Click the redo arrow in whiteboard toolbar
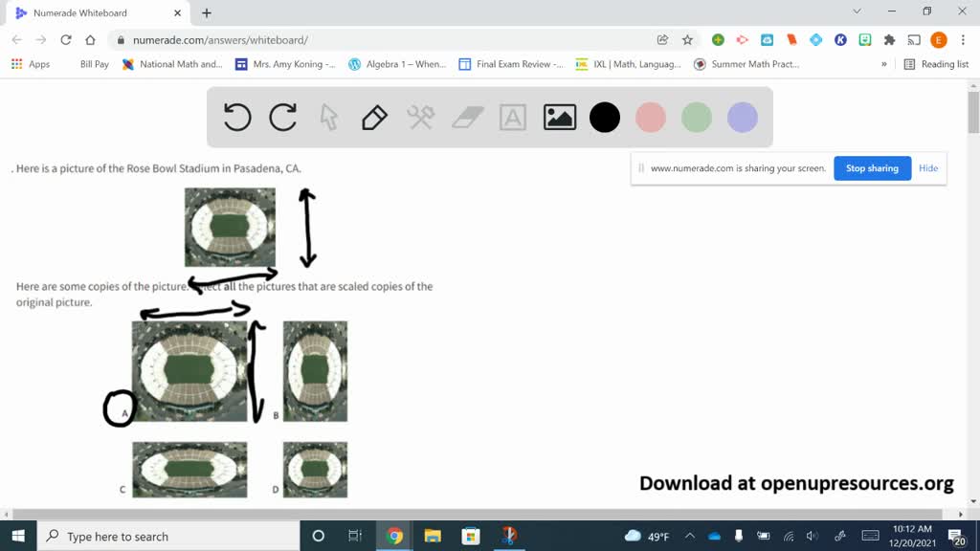 [x=283, y=118]
